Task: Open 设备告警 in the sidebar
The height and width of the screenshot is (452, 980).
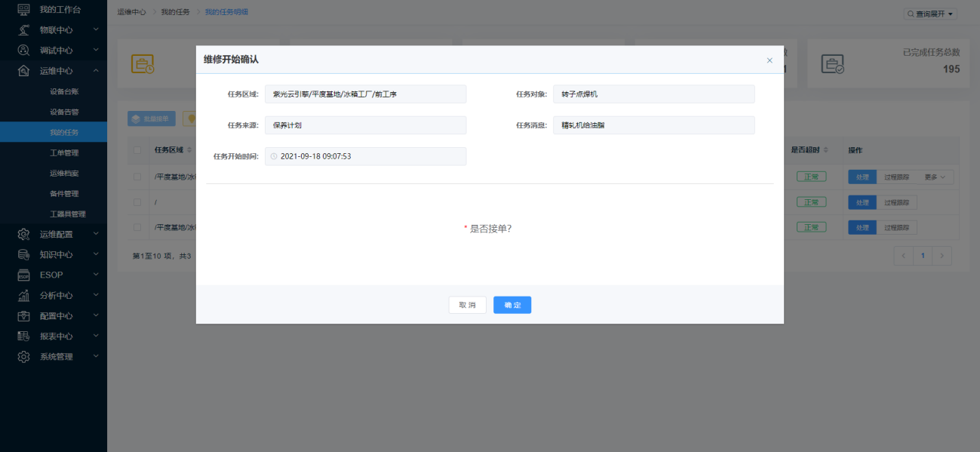Action: coord(64,112)
